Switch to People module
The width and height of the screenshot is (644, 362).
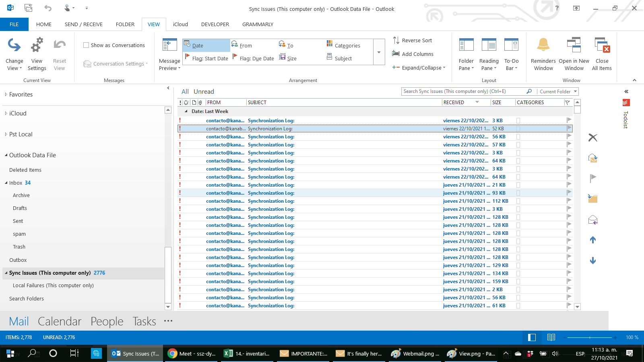107,321
